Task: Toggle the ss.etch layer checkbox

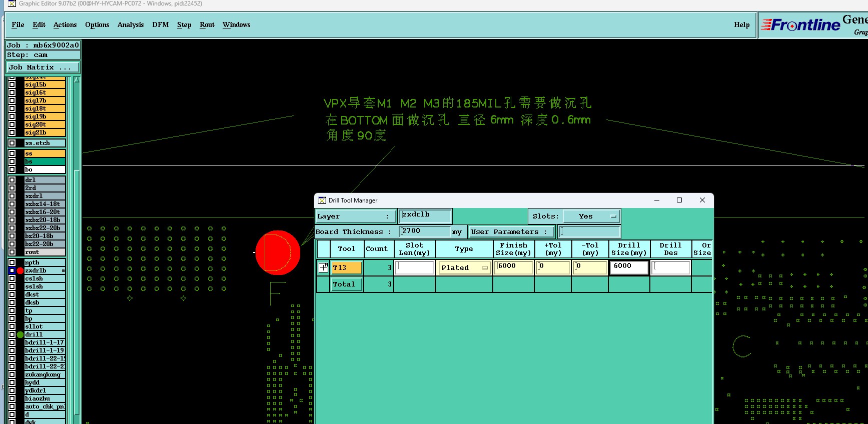Action: [12, 143]
